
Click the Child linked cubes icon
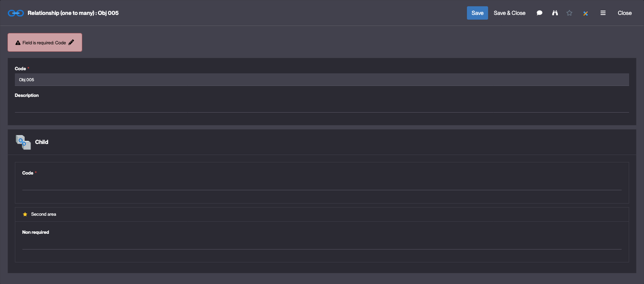click(x=23, y=142)
